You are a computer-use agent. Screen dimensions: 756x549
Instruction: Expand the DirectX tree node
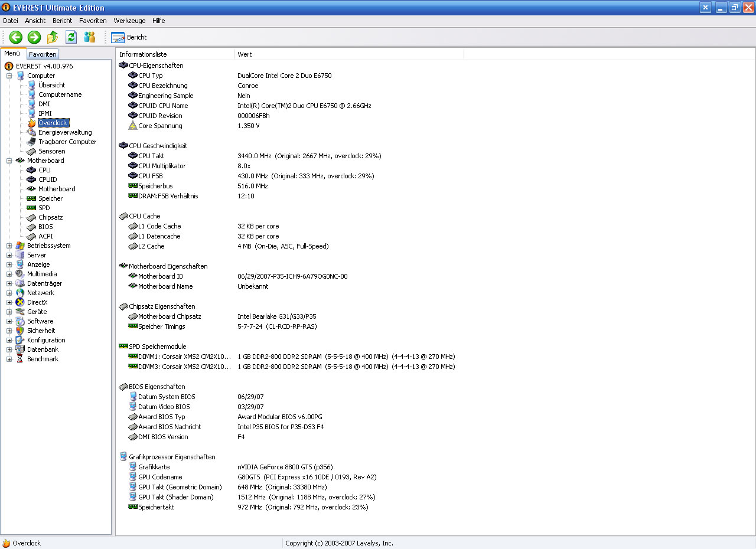(9, 302)
